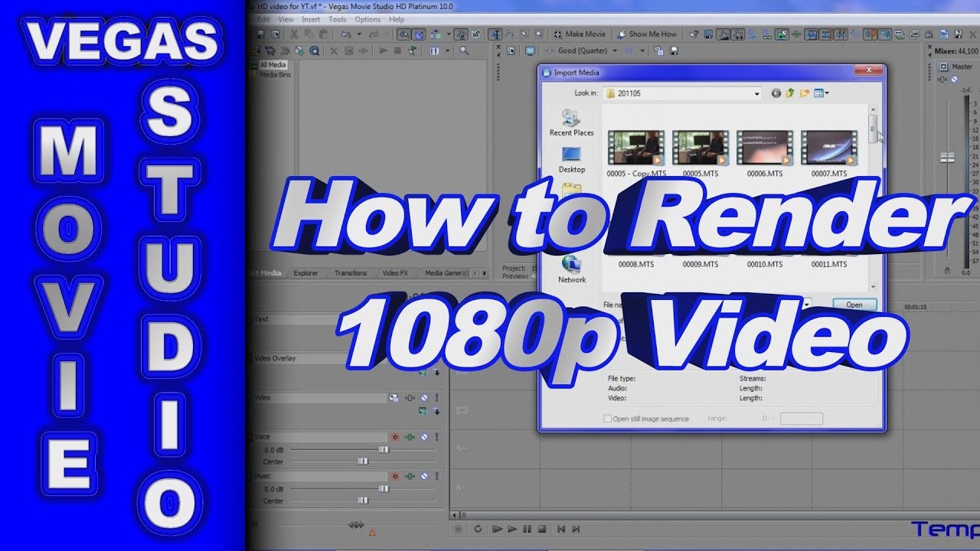Open Track FX on the Voice track
The image size is (980, 551).
pyautogui.click(x=410, y=437)
